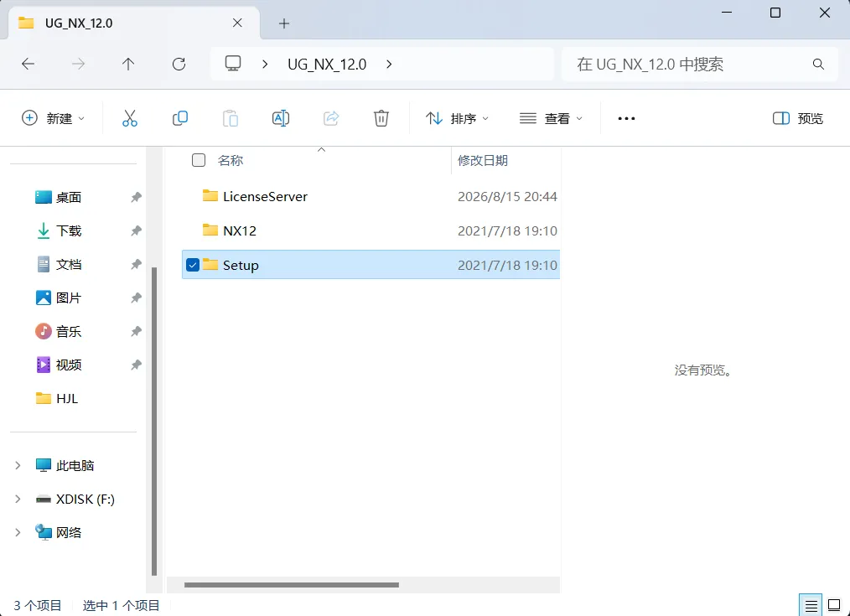
Task: Open 音乐 in the navigation pane
Action: tap(68, 331)
